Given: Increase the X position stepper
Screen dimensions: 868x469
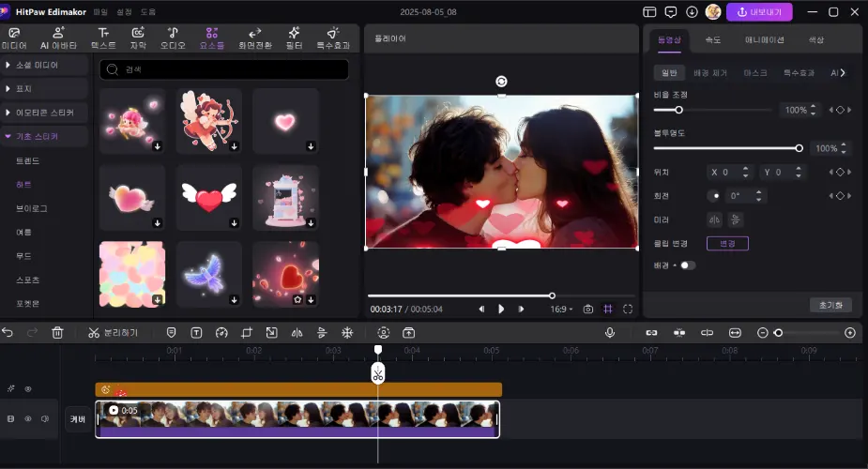Looking at the screenshot, I should [x=746, y=169].
